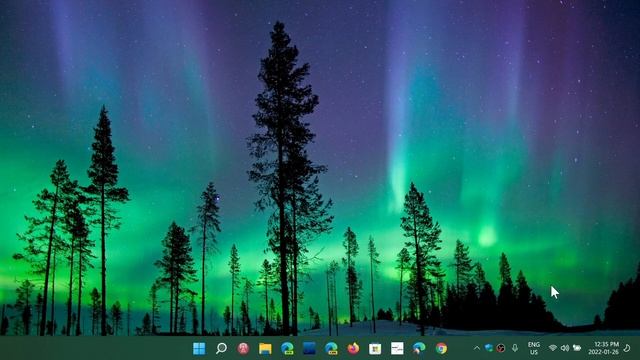Switch input language ENG US
This screenshot has width=640, height=360.
(x=534, y=348)
